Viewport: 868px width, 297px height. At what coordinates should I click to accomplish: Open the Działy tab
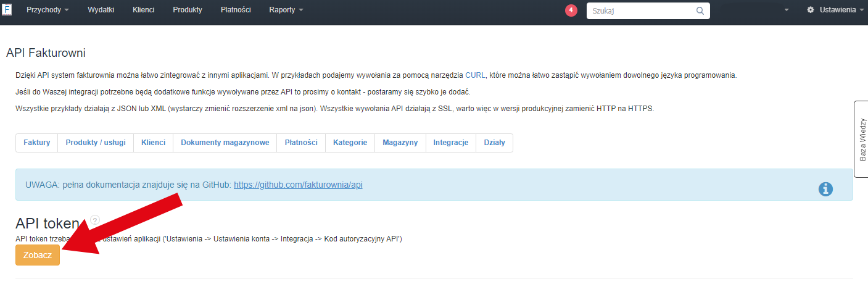coord(494,143)
